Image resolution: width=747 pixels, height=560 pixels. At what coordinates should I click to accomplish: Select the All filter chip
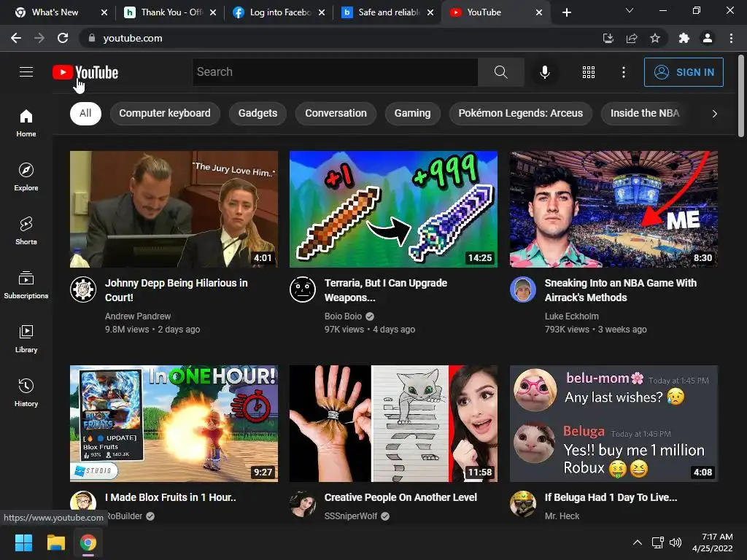(86, 113)
